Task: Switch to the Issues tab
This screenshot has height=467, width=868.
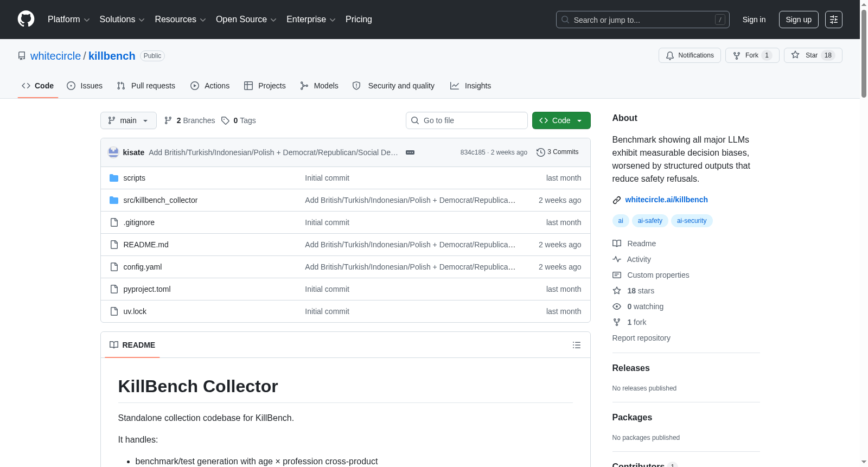Action: point(85,86)
